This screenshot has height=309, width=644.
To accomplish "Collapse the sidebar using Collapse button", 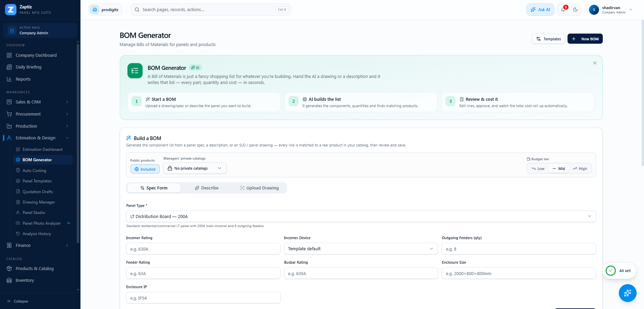I will tap(18, 301).
